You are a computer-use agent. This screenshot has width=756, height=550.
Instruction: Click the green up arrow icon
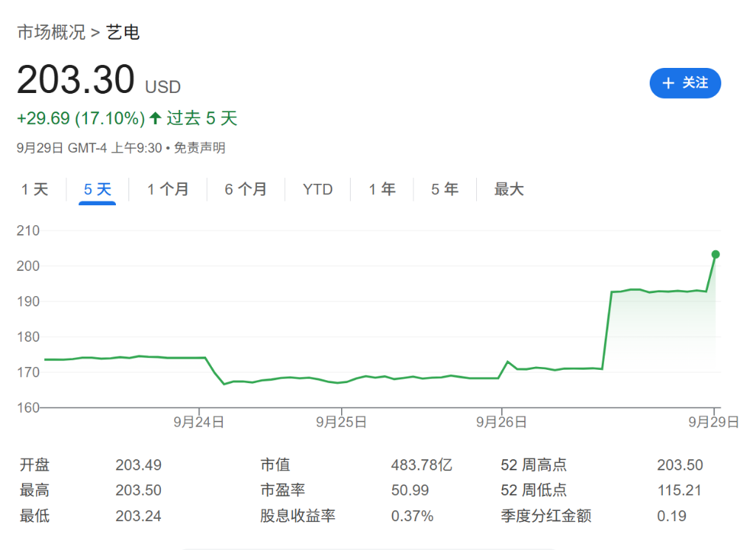point(155,118)
